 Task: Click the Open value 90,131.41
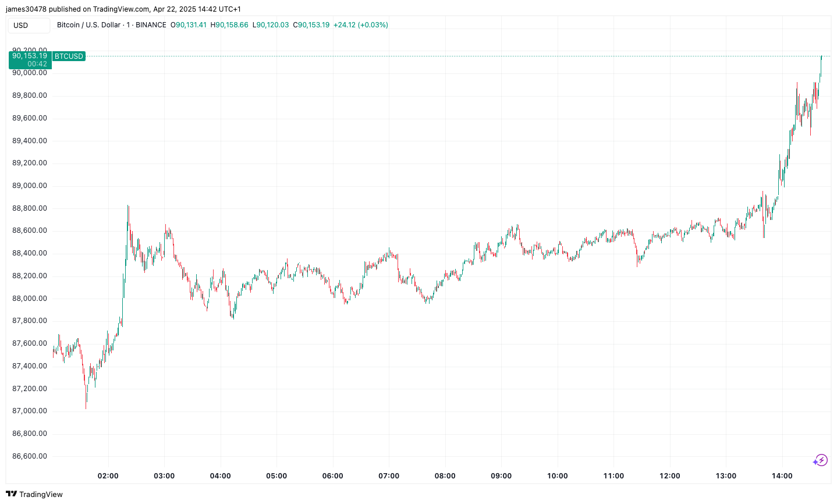tap(191, 25)
